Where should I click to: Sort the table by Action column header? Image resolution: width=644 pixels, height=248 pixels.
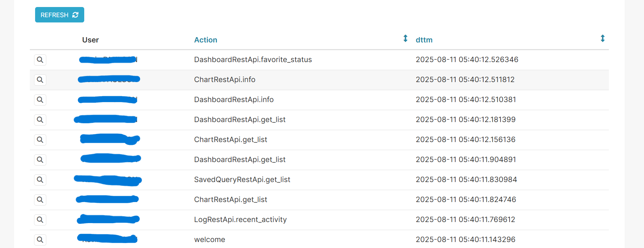(x=206, y=40)
